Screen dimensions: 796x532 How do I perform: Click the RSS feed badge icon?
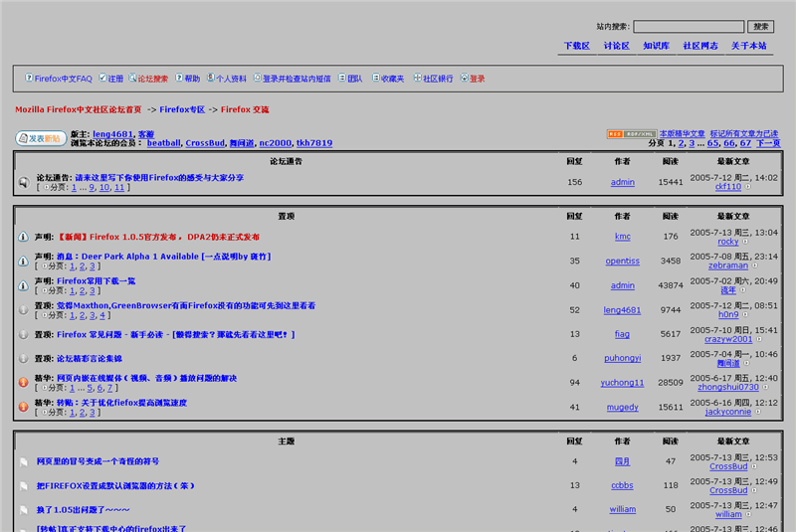click(x=632, y=134)
